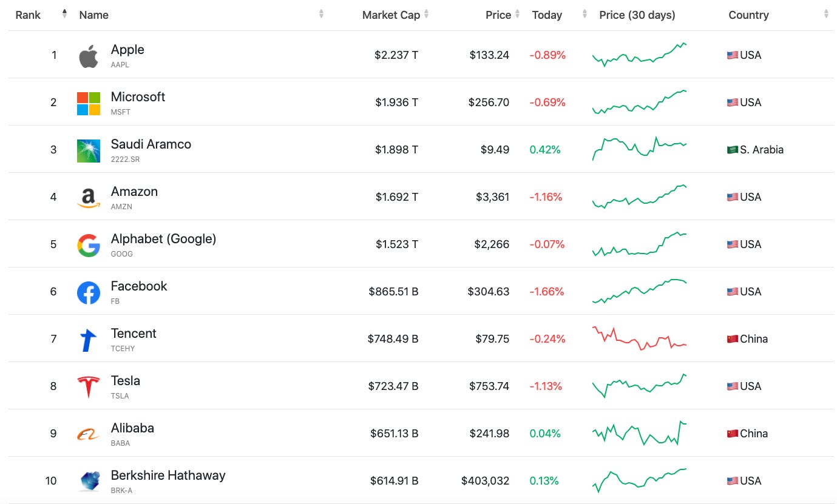Sort by Today change using its arrows

[585, 14]
